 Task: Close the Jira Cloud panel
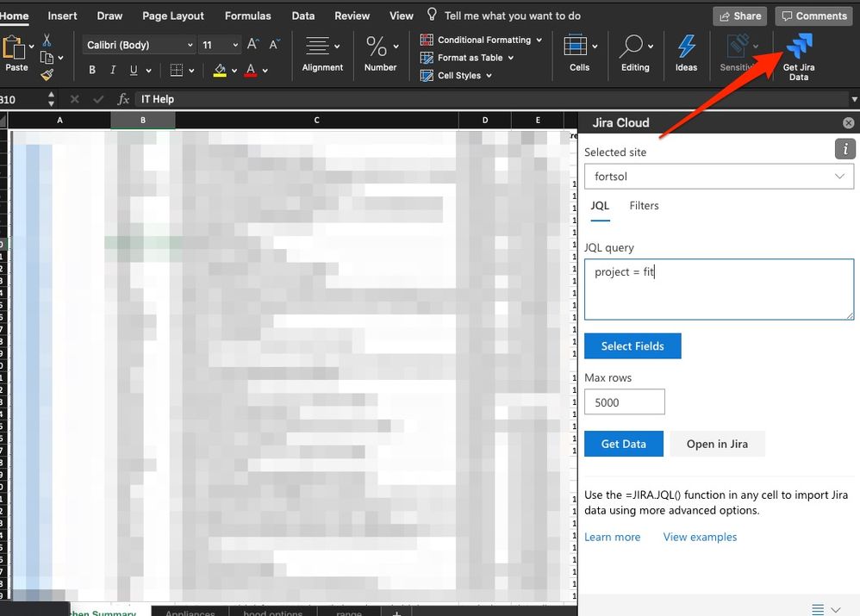pos(849,123)
